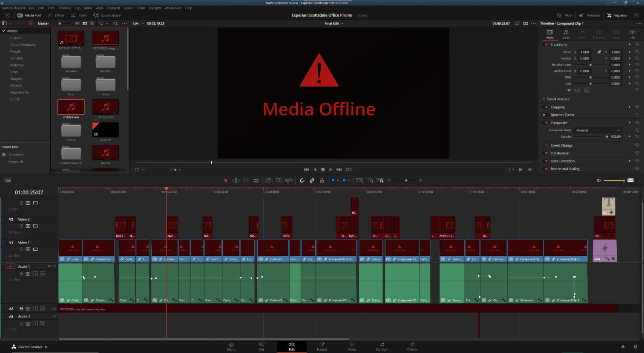This screenshot has height=353, width=644.
Task: Open the Color page
Action: [352, 347]
